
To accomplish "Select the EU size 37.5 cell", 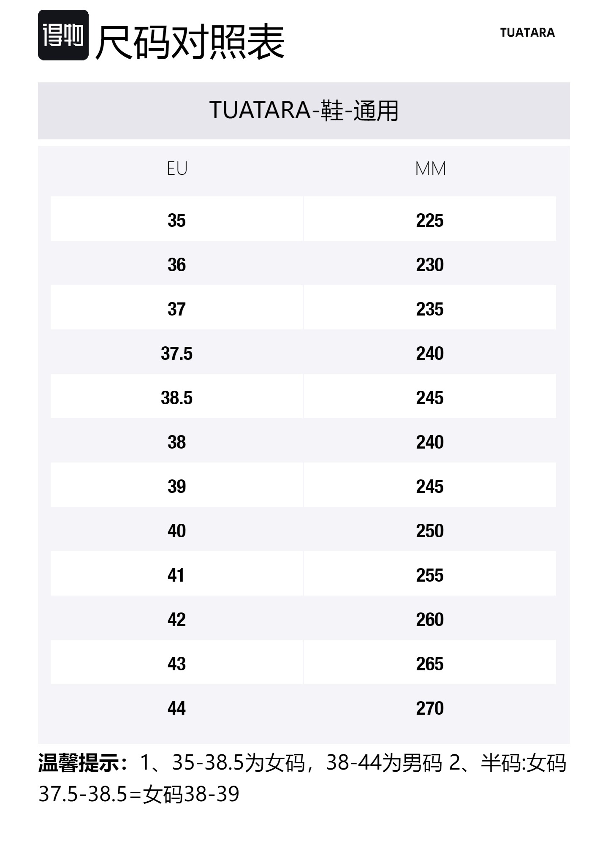I will click(176, 354).
